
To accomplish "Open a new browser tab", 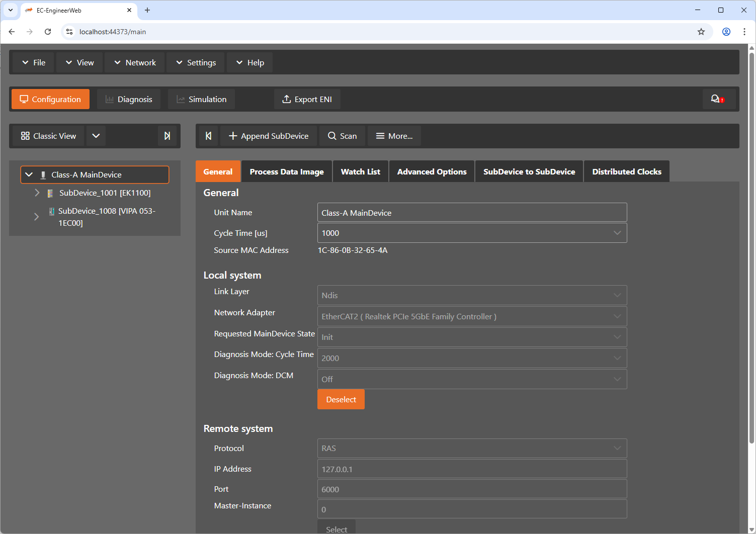I will [x=147, y=10].
